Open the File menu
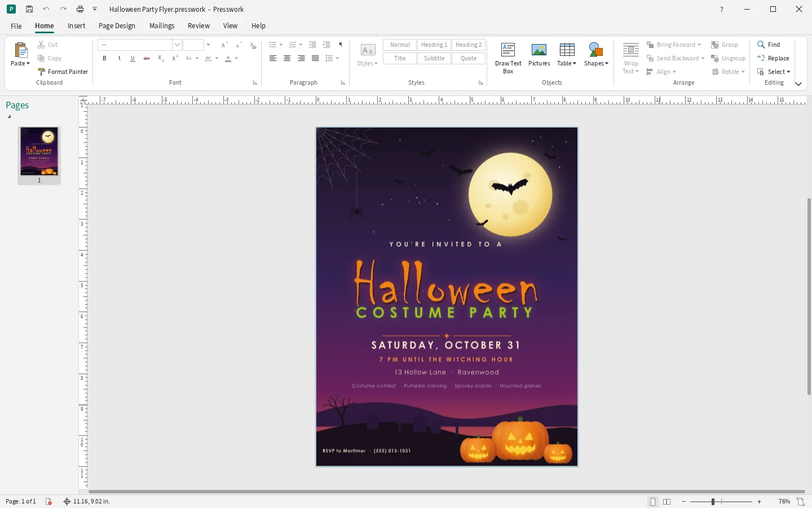The width and height of the screenshot is (812, 508). tap(16, 26)
